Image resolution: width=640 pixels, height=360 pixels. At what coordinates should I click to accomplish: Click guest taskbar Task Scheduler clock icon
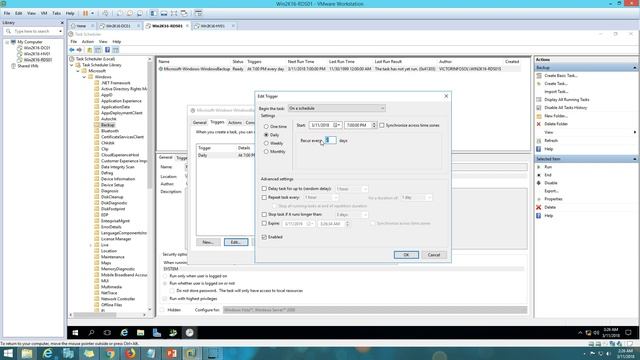pos(189,333)
